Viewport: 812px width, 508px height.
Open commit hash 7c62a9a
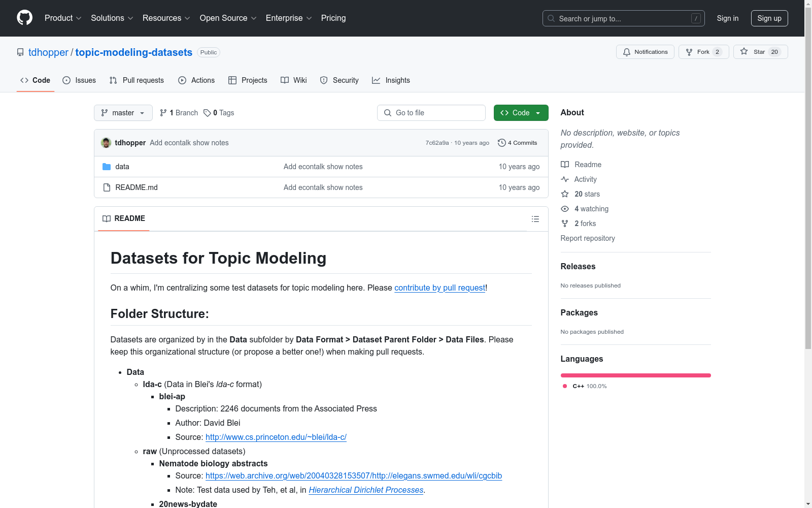coord(437,143)
